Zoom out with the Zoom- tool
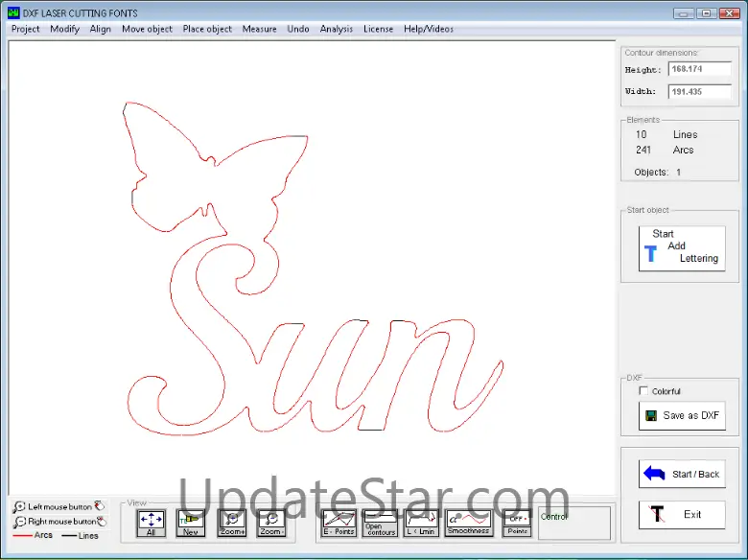Image resolution: width=748 pixels, height=560 pixels. [271, 523]
